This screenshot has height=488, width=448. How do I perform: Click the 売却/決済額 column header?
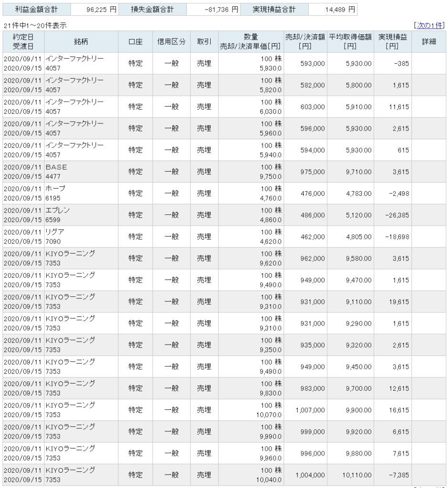coord(305,42)
